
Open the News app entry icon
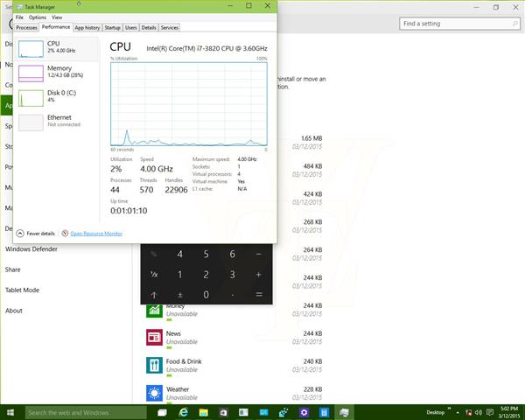(153, 337)
